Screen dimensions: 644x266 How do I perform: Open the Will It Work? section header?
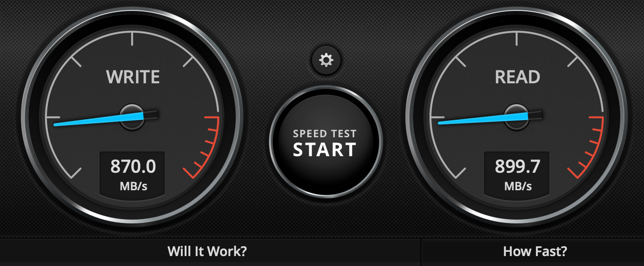[207, 251]
